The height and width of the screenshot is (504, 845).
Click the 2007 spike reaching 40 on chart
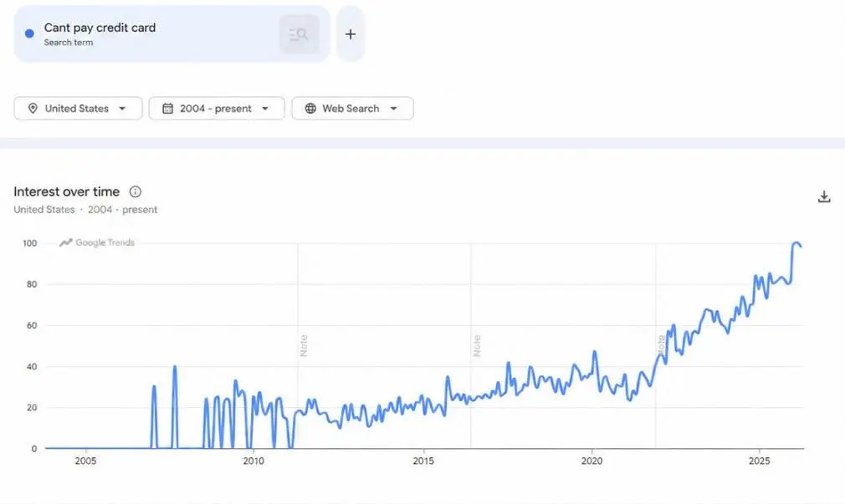(175, 367)
